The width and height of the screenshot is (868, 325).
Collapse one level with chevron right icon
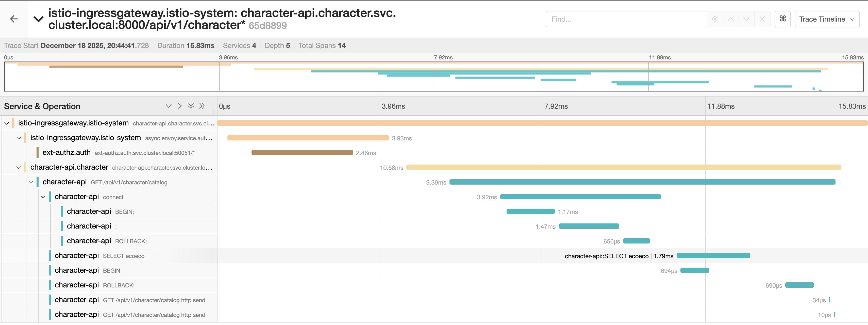tap(180, 106)
